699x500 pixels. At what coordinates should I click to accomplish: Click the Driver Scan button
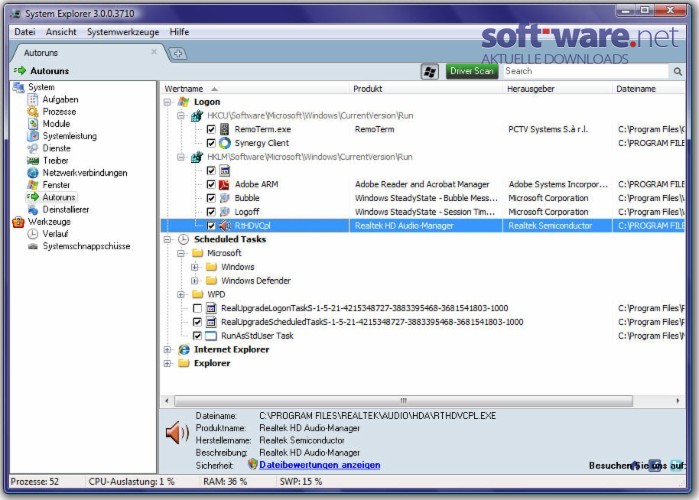point(472,71)
